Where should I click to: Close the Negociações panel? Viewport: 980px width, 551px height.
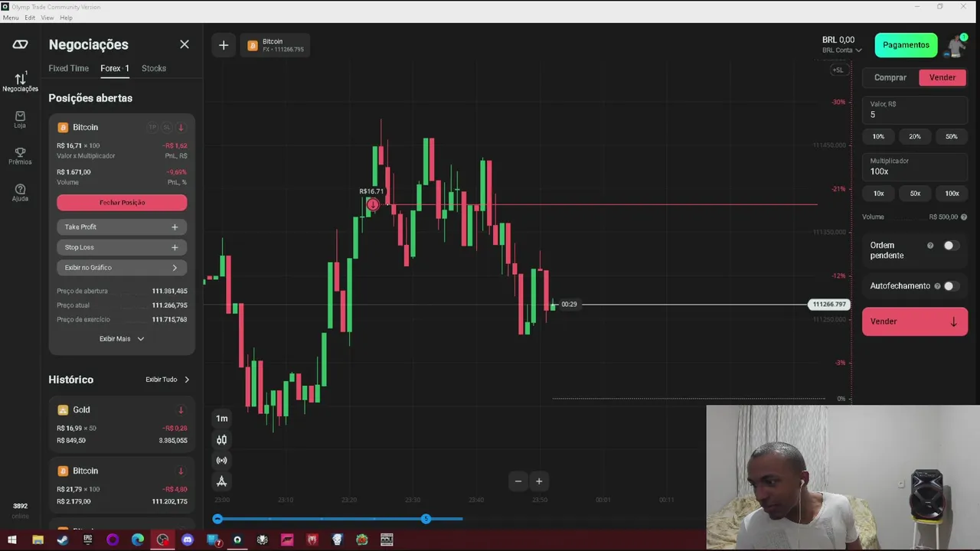coord(185,44)
